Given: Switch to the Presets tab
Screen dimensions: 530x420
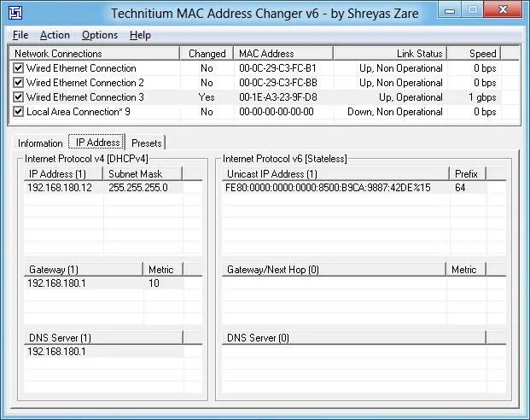Looking at the screenshot, I should click(146, 143).
